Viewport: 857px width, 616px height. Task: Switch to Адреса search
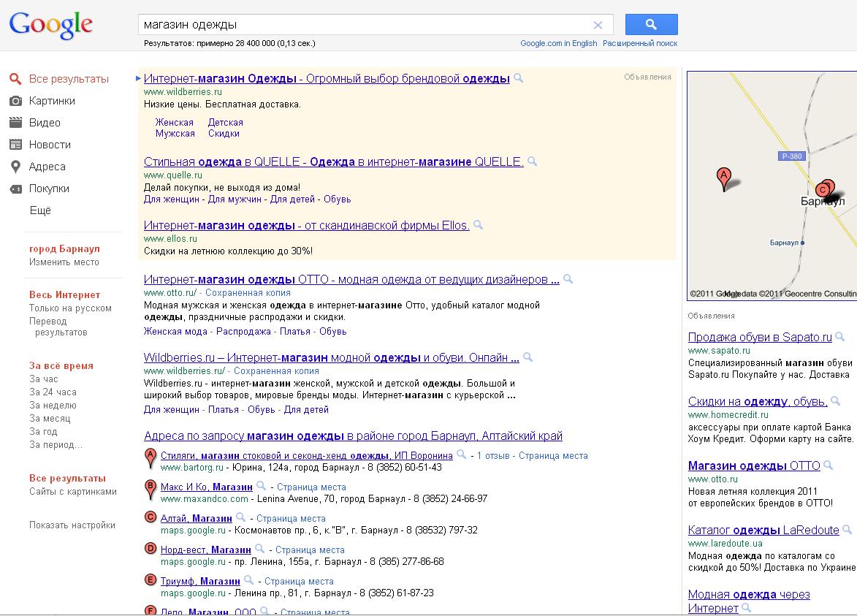click(x=47, y=167)
